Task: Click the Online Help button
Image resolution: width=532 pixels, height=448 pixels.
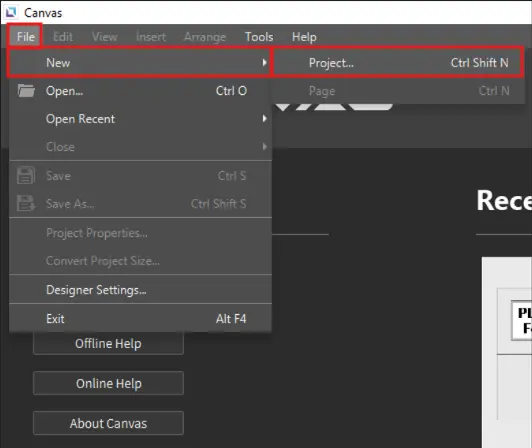Action: pyautogui.click(x=109, y=383)
